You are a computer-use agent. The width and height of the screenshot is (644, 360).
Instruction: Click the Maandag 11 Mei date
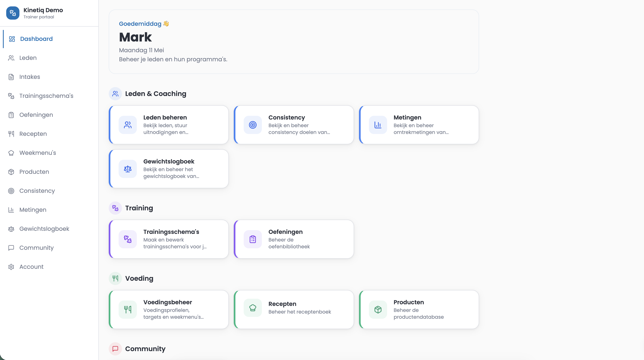click(x=142, y=50)
